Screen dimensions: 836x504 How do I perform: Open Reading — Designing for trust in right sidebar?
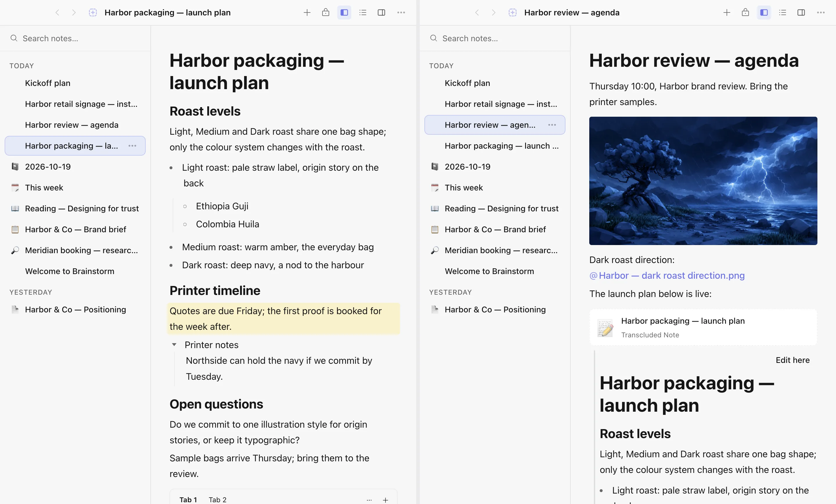[495, 208]
